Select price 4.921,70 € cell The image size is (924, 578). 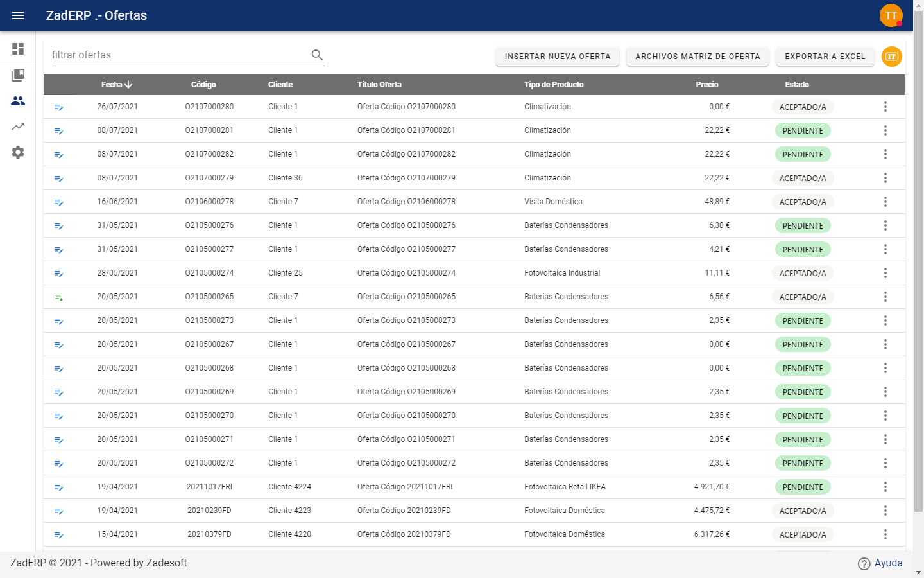click(712, 487)
